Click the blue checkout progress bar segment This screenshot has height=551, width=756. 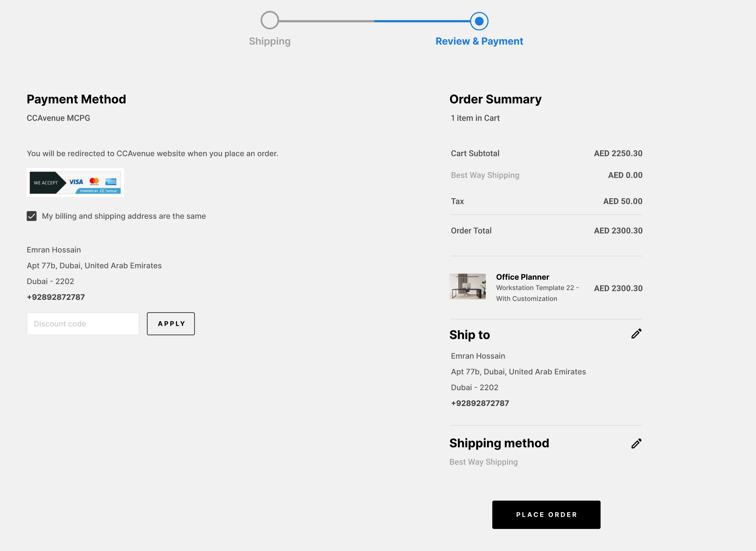click(x=422, y=21)
